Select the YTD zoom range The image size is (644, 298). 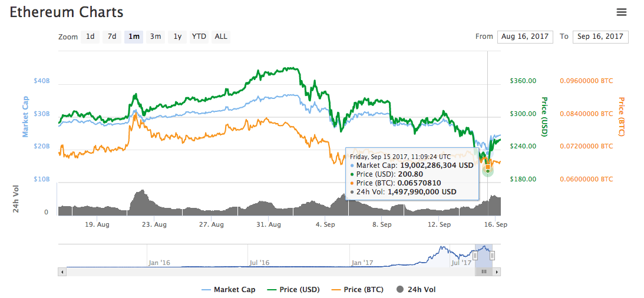coord(199,37)
